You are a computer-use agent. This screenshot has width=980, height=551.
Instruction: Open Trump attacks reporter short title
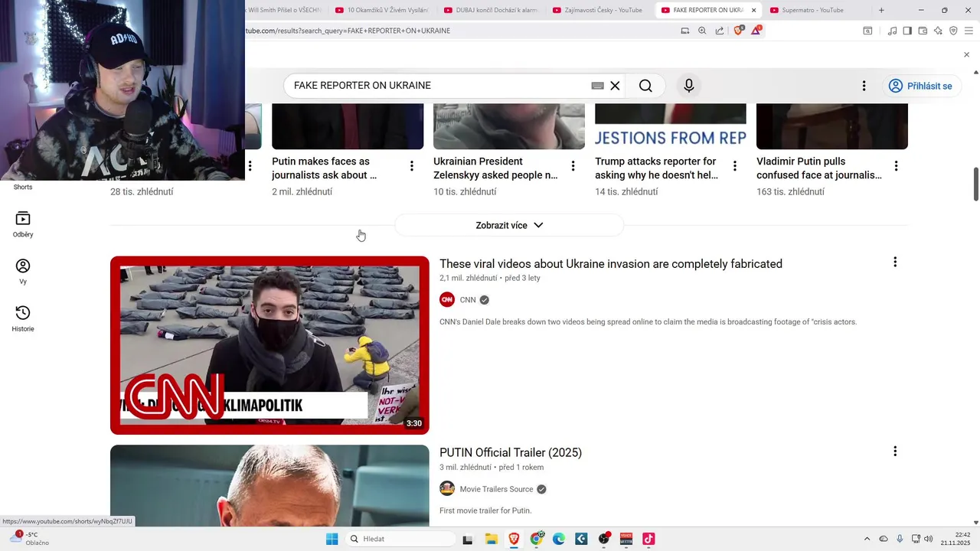pyautogui.click(x=657, y=168)
